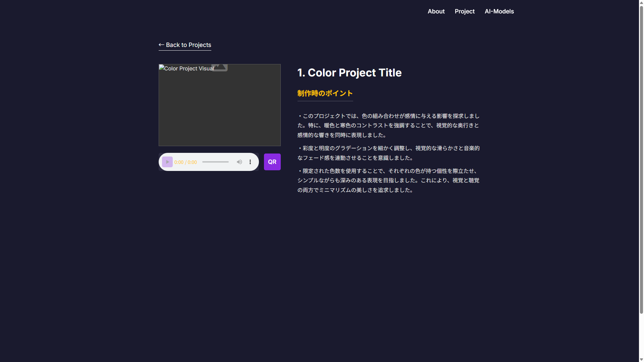Open the About menu item
The width and height of the screenshot is (644, 362).
(x=436, y=11)
